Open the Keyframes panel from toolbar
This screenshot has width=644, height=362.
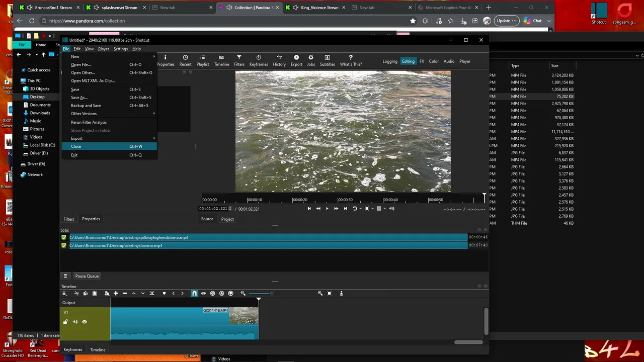point(259,60)
